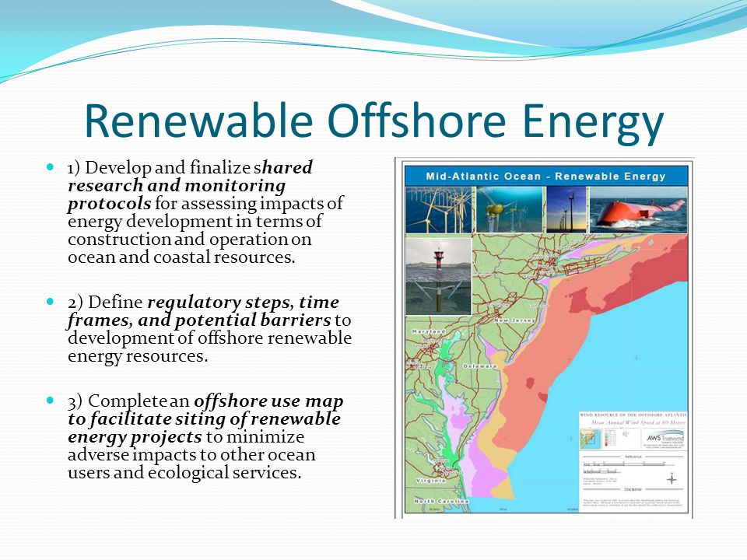Click the wind turbines at sunset photo
747x560 pixels.
[x=566, y=209]
